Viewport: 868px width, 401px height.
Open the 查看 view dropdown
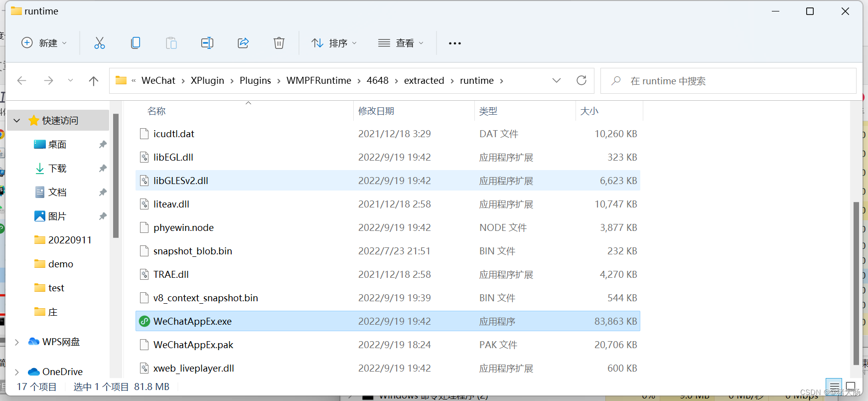point(401,43)
